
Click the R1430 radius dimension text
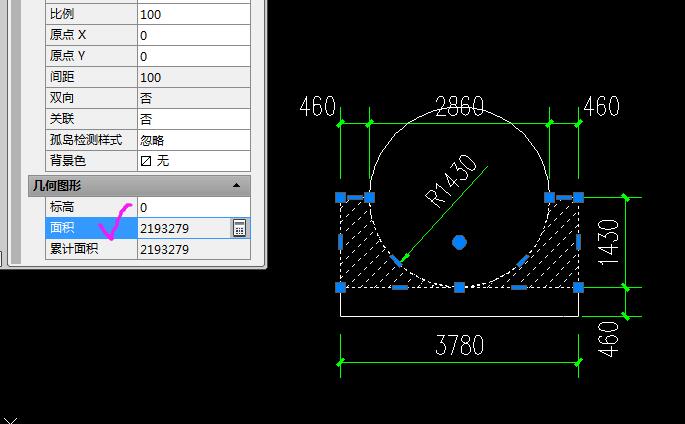pos(450,181)
